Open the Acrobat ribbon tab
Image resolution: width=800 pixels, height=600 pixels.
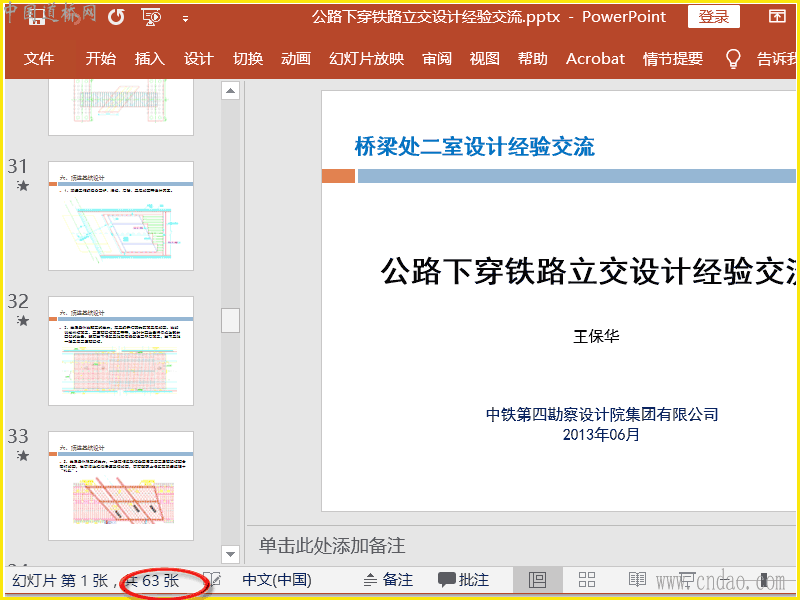tap(595, 59)
